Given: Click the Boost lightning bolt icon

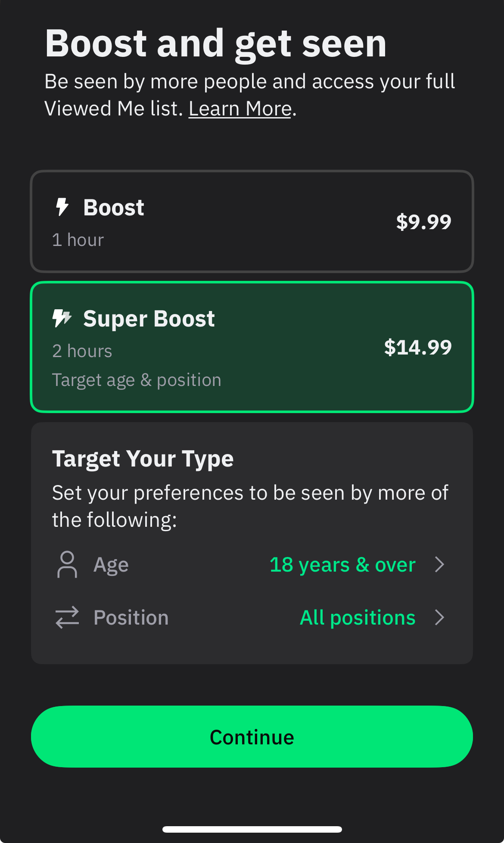Looking at the screenshot, I should point(62,207).
